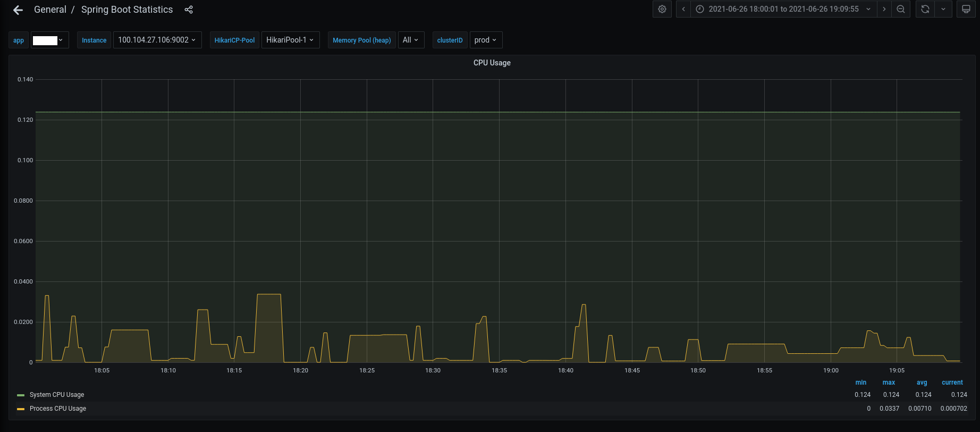Viewport: 980px width, 432px height.
Task: Sort legend by current column
Action: point(952,383)
